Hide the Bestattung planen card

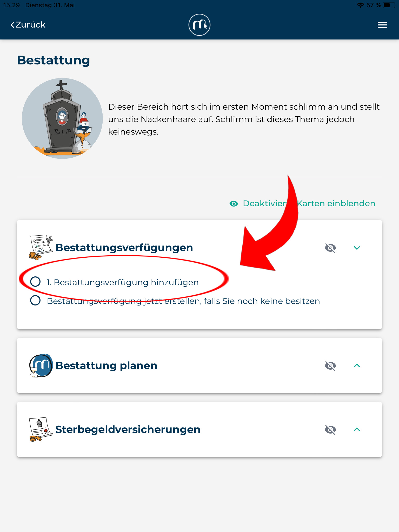pyautogui.click(x=330, y=366)
